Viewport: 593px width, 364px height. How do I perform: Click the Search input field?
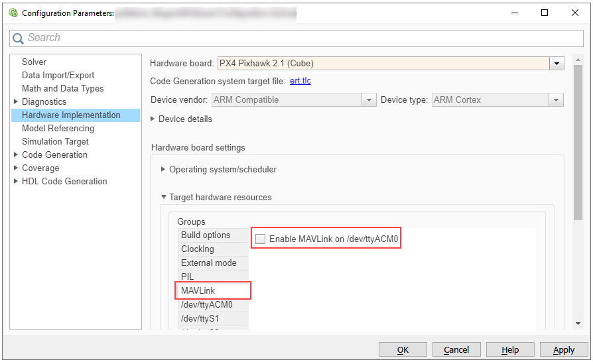pyautogui.click(x=296, y=38)
